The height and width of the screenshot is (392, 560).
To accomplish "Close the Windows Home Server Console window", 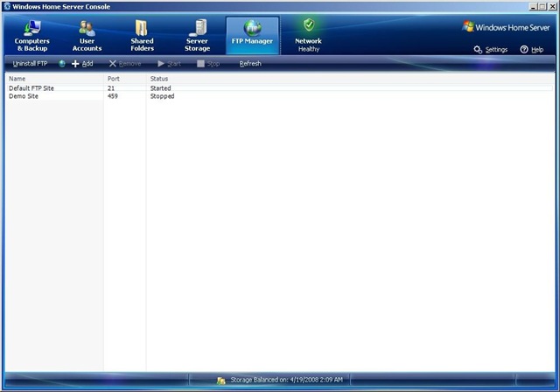I will (552, 6).
